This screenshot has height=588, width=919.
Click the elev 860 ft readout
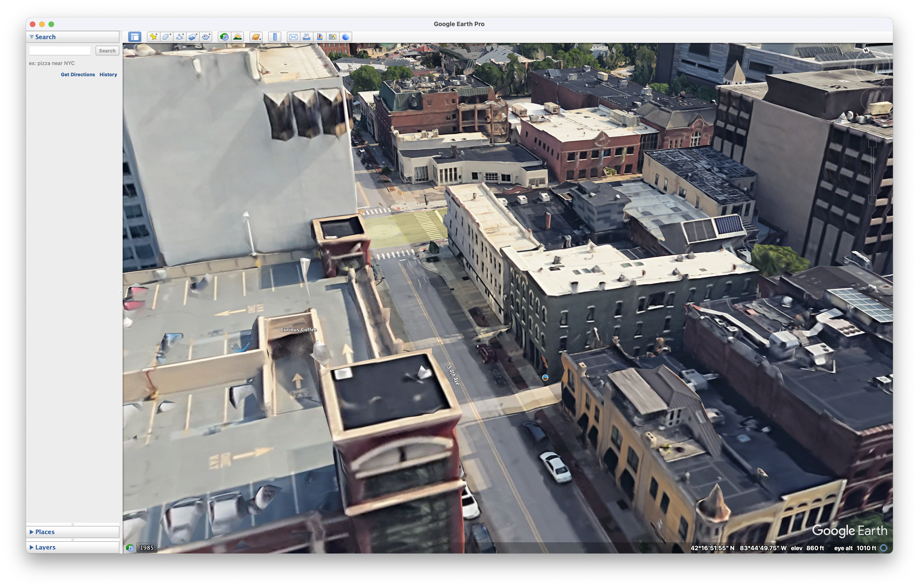point(807,548)
